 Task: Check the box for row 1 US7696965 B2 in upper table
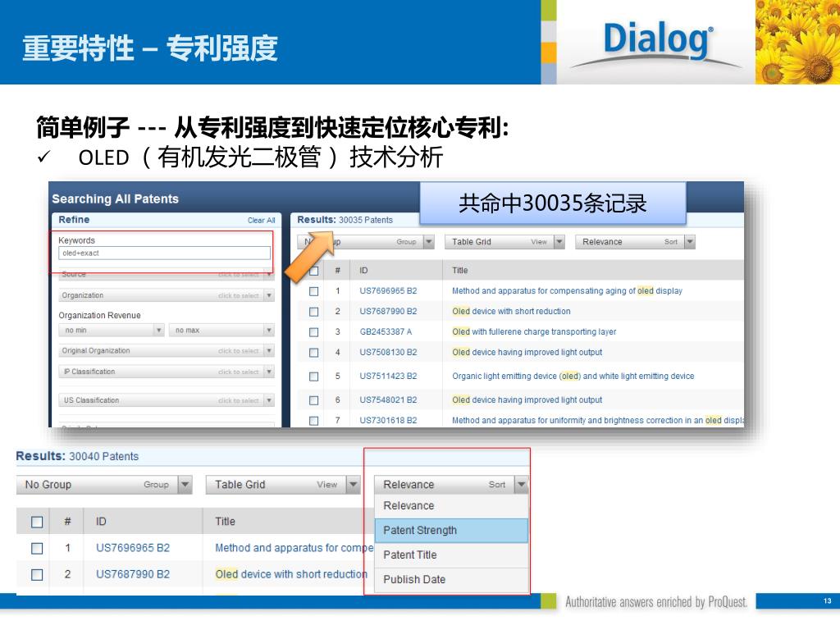point(314,291)
